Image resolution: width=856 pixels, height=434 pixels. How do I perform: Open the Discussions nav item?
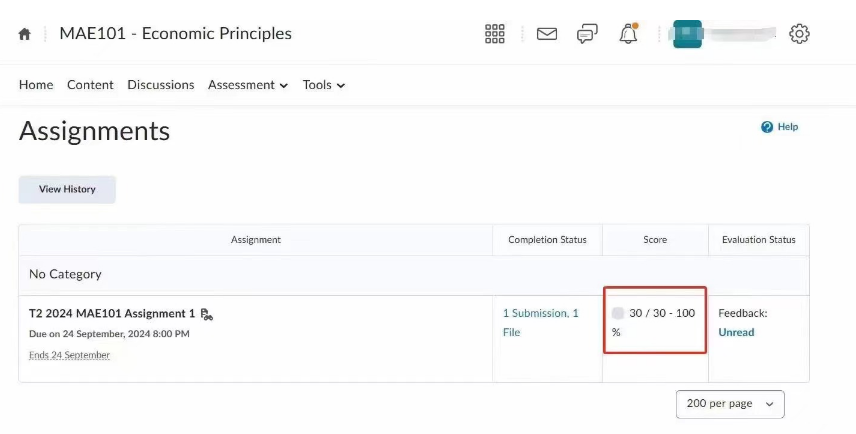click(x=160, y=85)
